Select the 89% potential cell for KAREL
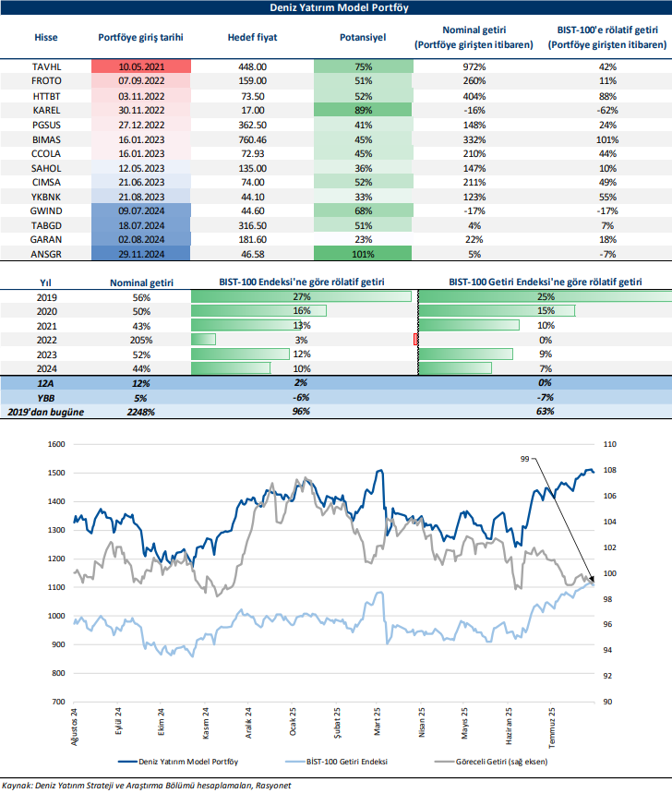This screenshot has height=793, width=672. 363,109
